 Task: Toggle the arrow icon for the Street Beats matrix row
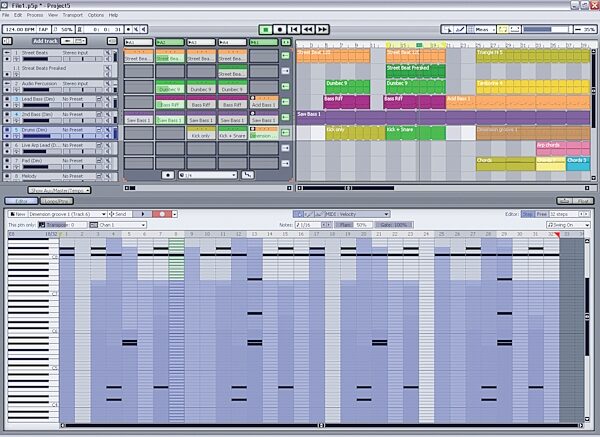[285, 56]
